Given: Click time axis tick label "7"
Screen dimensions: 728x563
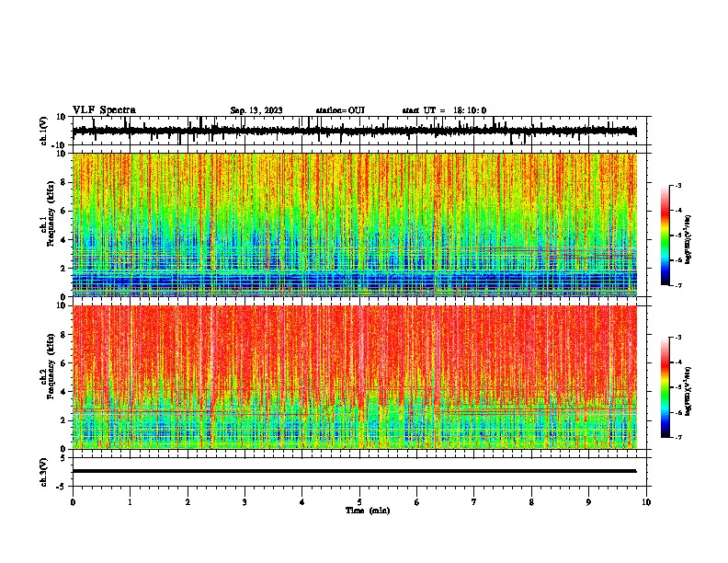Looking at the screenshot, I should coord(474,502).
